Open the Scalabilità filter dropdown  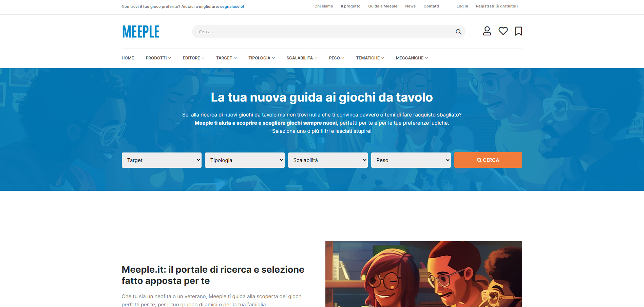coord(328,160)
